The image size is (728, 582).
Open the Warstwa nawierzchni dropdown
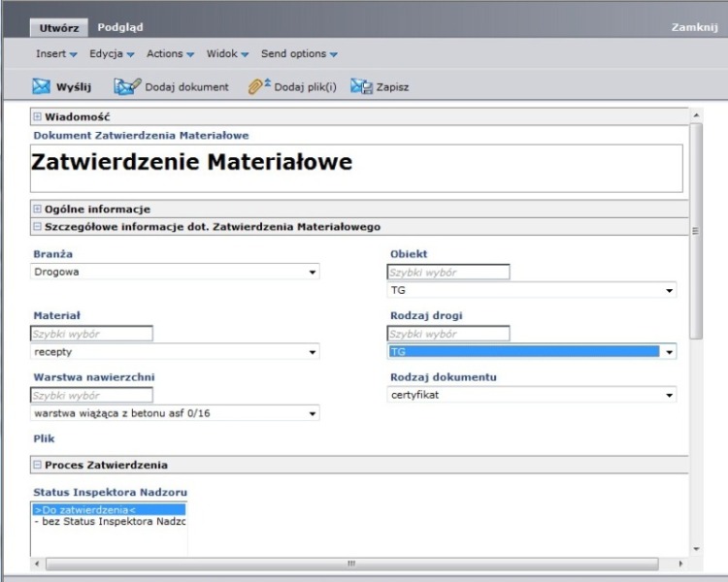pyautogui.click(x=313, y=413)
